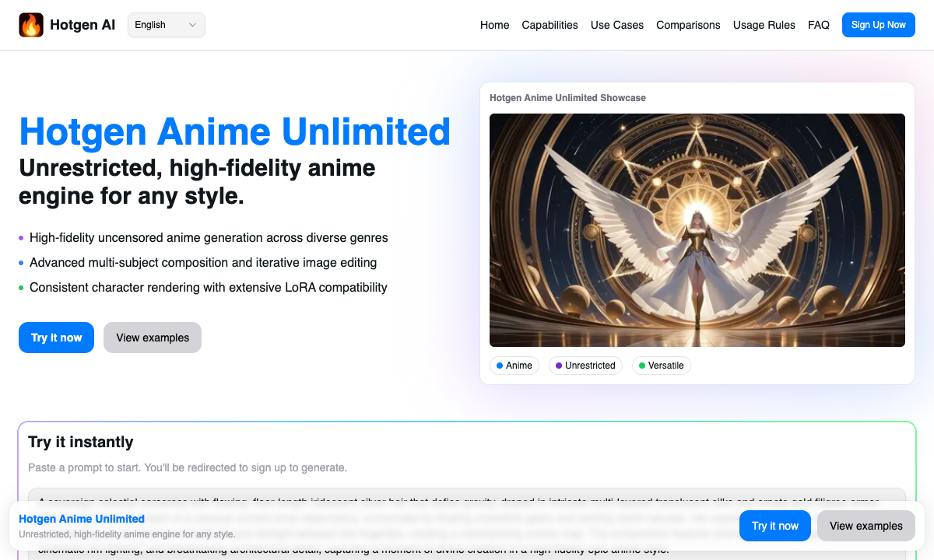The image size is (934, 560).
Task: Click View examples in the bottom banner
Action: click(x=866, y=526)
